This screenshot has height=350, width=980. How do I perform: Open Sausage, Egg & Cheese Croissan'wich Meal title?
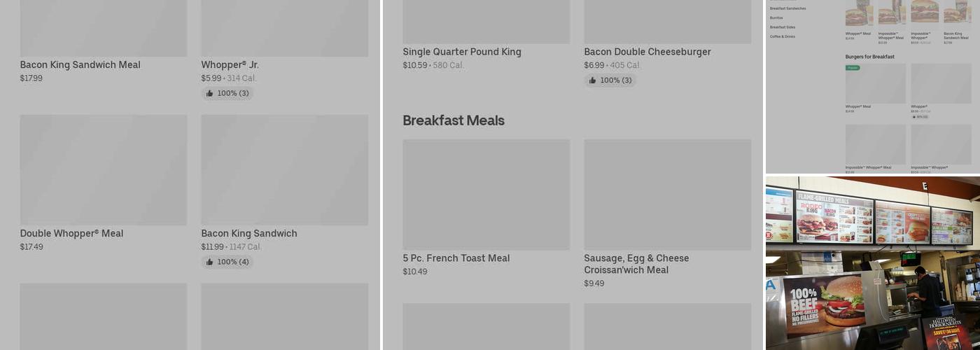636,264
